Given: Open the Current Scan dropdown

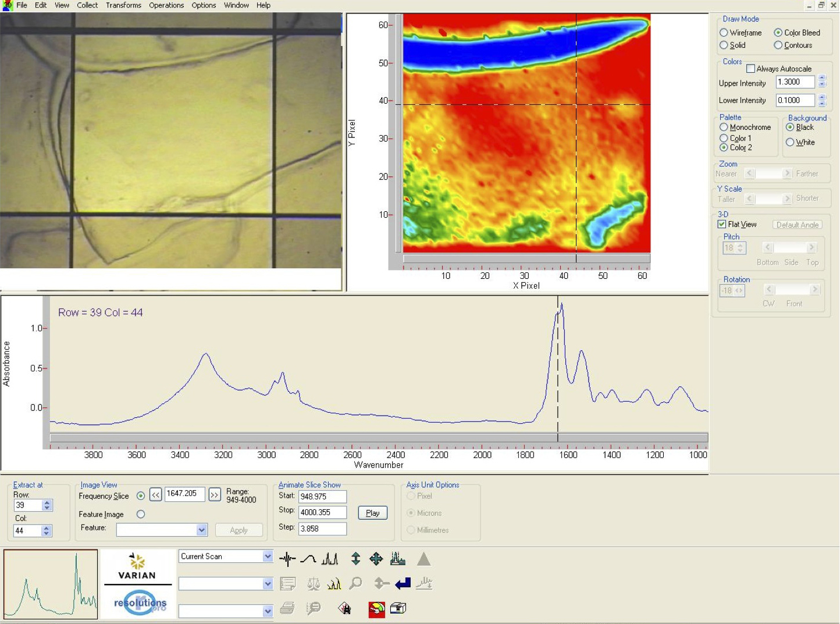Looking at the screenshot, I should [x=267, y=556].
